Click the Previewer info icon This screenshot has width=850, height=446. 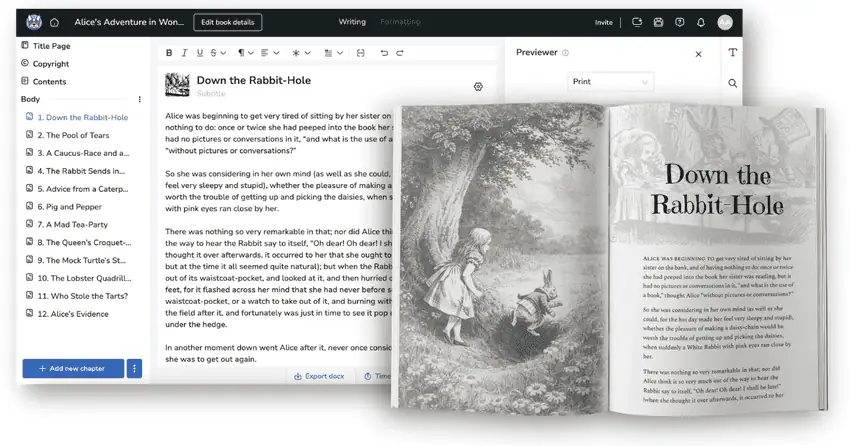(x=565, y=53)
